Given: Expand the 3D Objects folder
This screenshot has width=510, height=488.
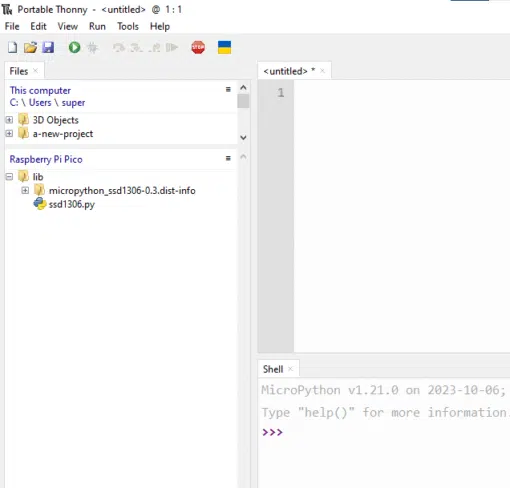Looking at the screenshot, I should (9, 120).
